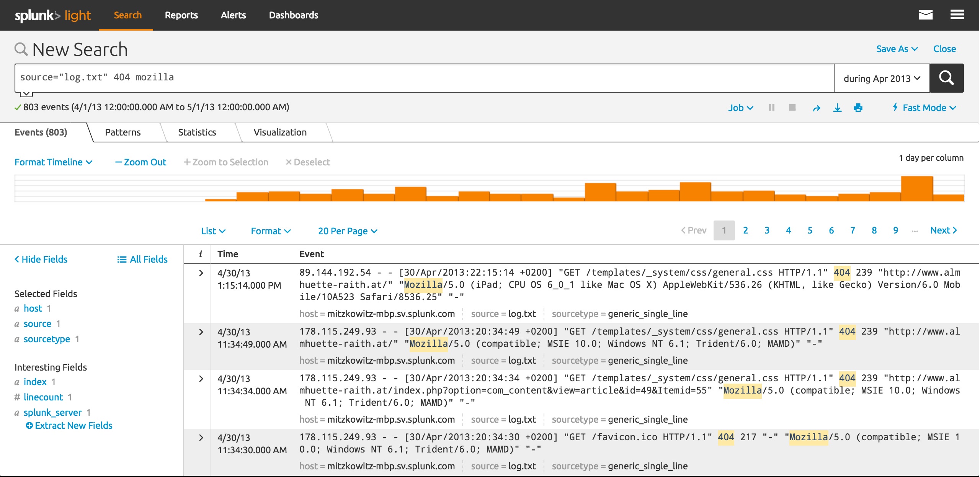Open the Reports menu
The height and width of the screenshot is (477, 980).
(181, 15)
